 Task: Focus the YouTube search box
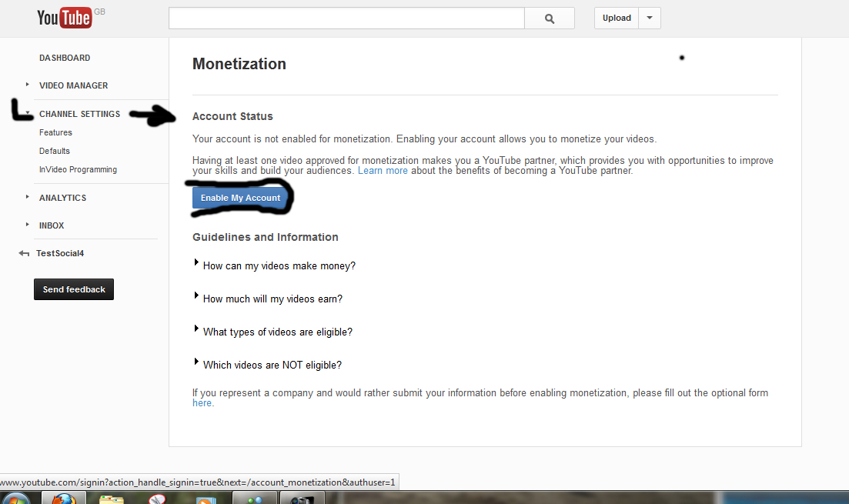click(x=346, y=18)
